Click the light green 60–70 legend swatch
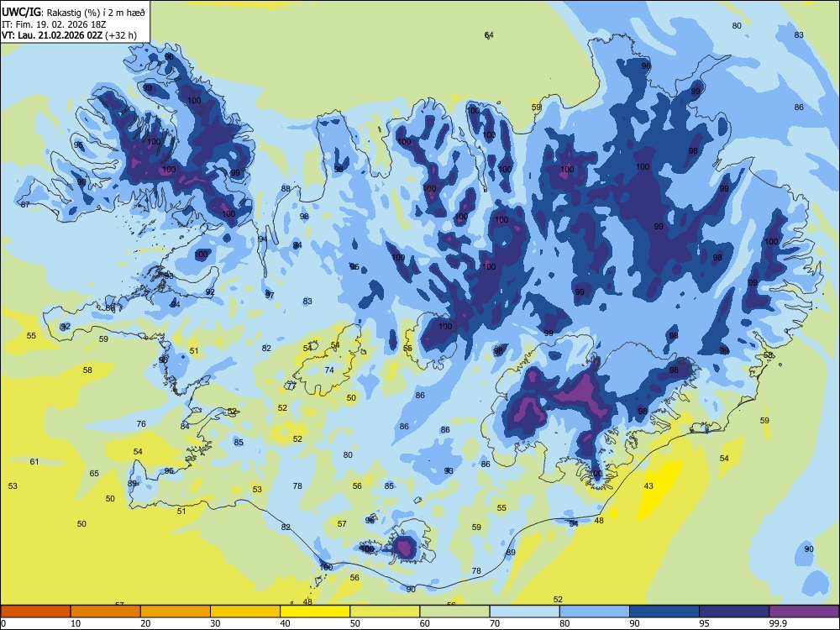The width and height of the screenshot is (840, 630). click(454, 612)
